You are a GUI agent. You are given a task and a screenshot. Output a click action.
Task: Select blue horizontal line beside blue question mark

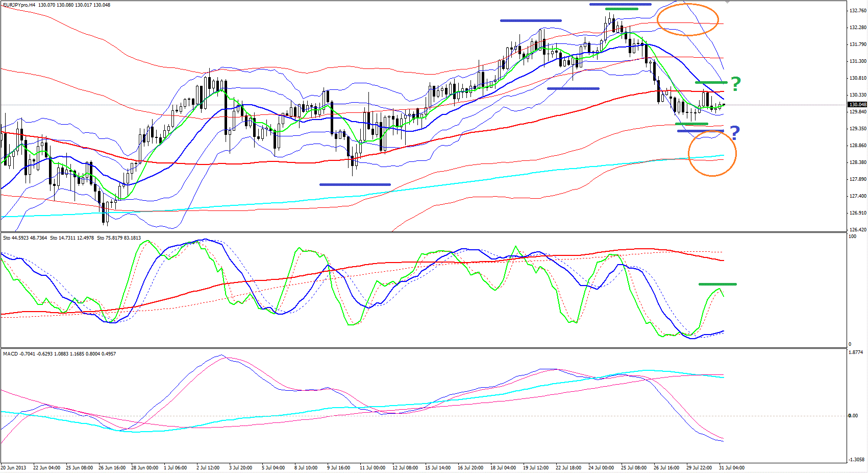700,131
